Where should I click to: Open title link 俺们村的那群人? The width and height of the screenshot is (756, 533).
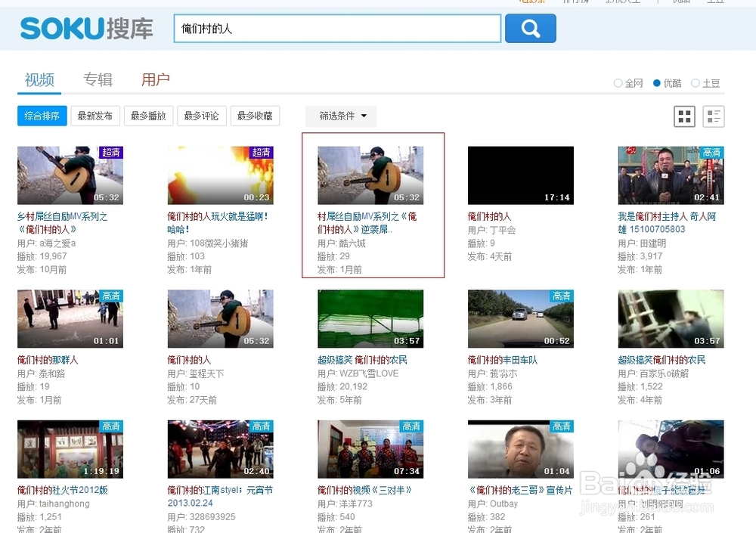[48, 360]
